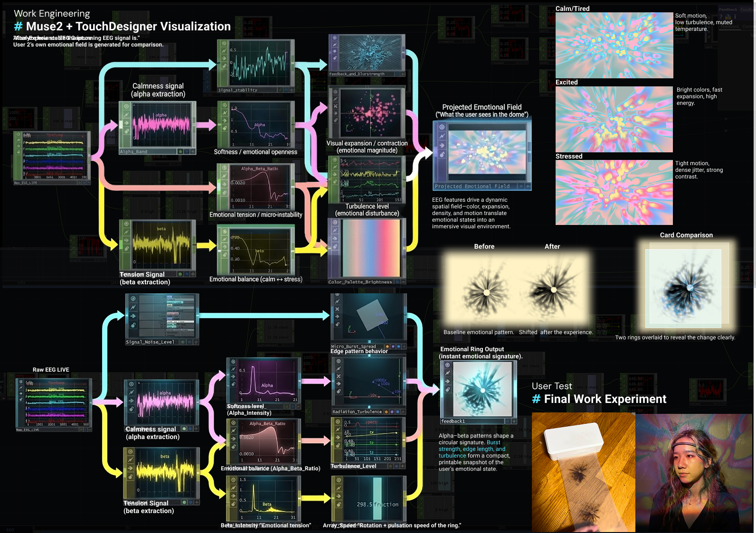Click purple flag dot on Micro_Burst_Spread node
Image resolution: width=756 pixels, height=533 pixels.
coord(393,346)
